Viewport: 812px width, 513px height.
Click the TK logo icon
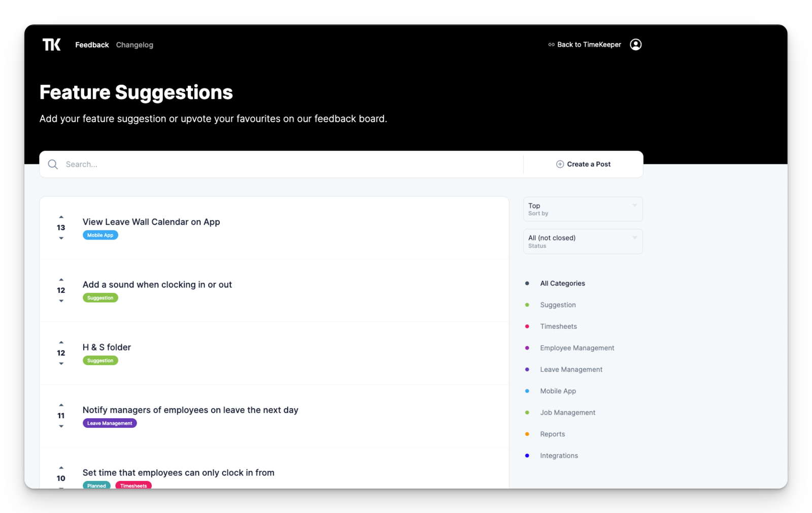pos(51,45)
